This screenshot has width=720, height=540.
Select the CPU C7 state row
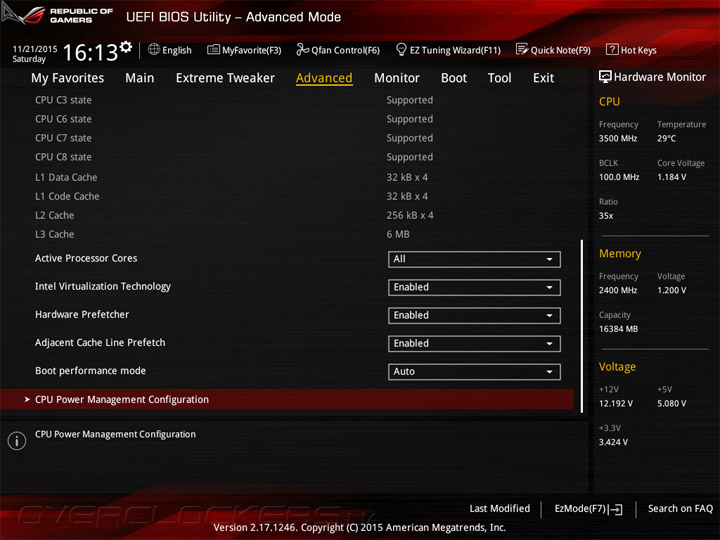click(x=287, y=138)
